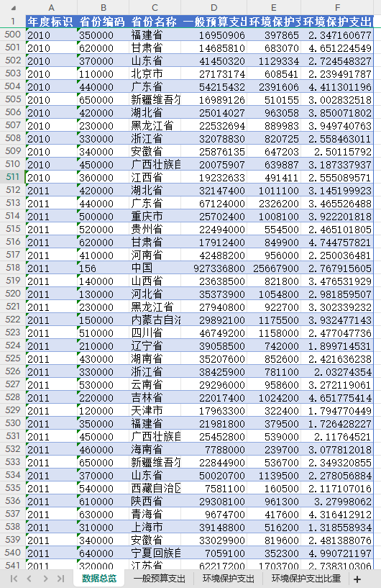Click value 7788000 in column D
Image resolution: width=381 pixels, height=588 pixels.
point(214,449)
